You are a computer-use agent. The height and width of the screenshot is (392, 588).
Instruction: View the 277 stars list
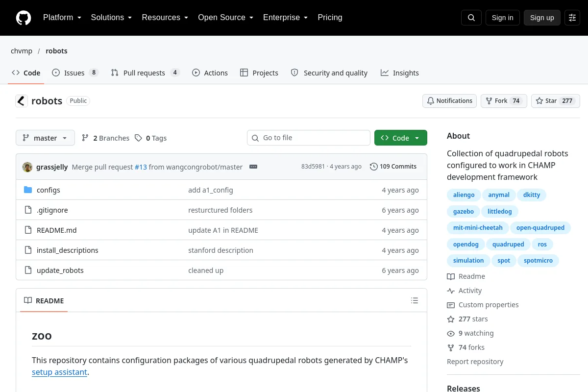coord(467,319)
